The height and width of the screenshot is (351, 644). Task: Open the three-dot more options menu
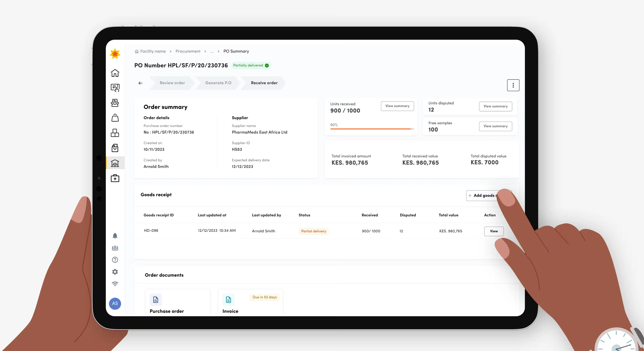[x=513, y=85]
